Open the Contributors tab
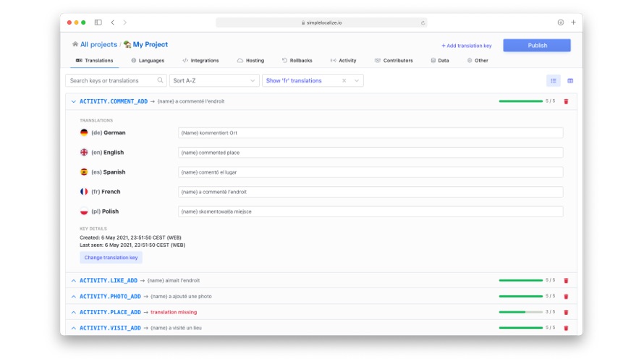This screenshot has width=644, height=362. click(394, 60)
